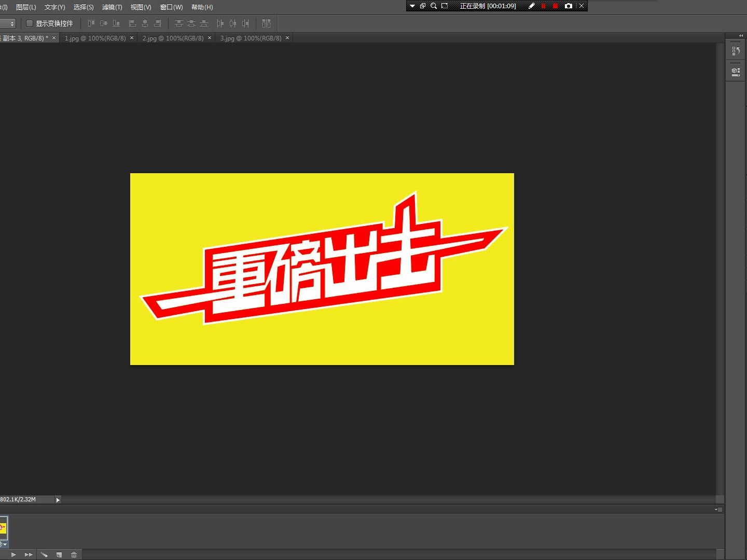Open the timeline panel flyout menu
747x560 pixels.
click(x=718, y=509)
